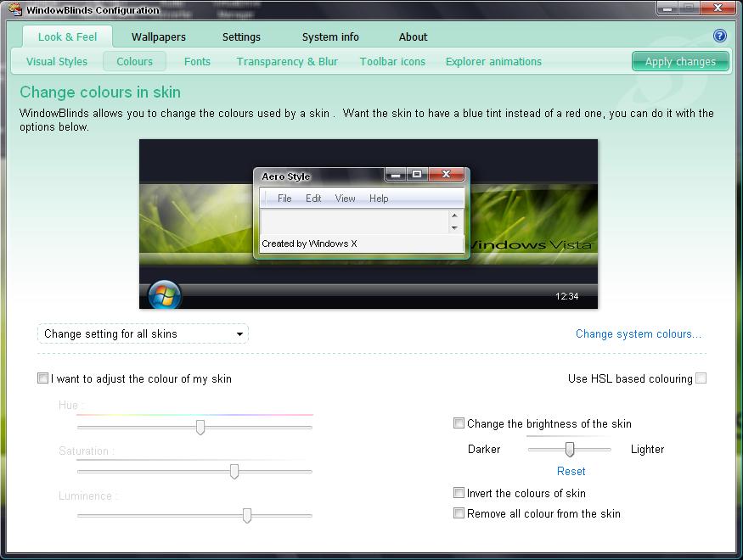Open the blue help question mark icon
The height and width of the screenshot is (560, 743).
click(719, 36)
